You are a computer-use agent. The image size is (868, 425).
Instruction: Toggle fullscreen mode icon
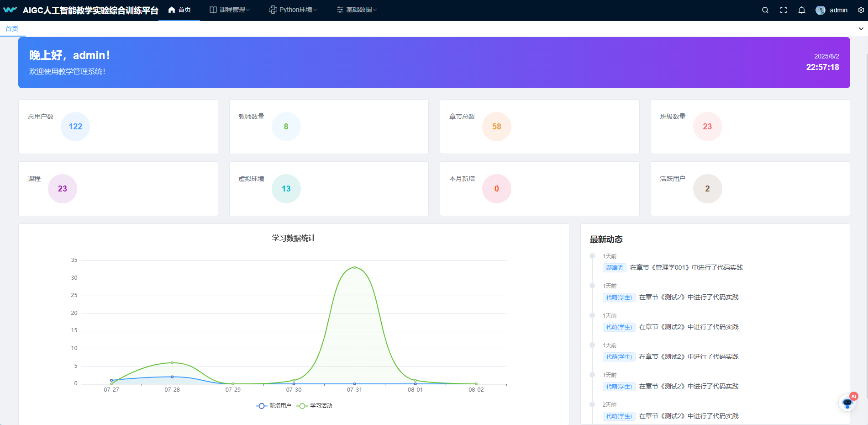click(x=784, y=10)
